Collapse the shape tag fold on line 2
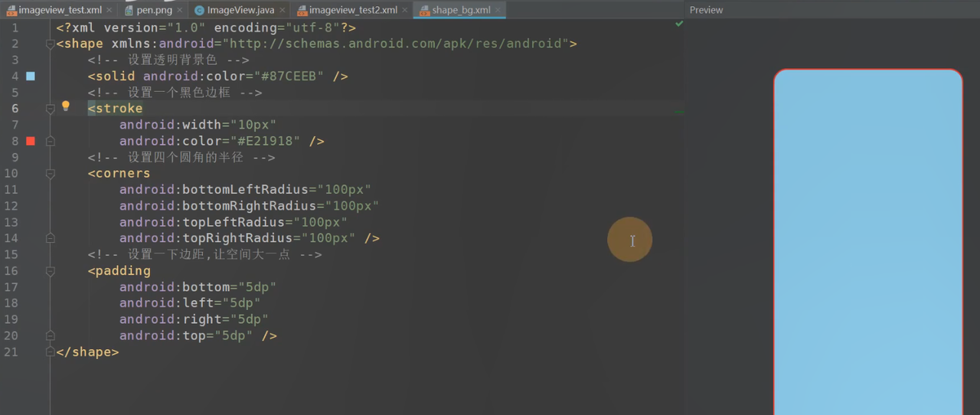The width and height of the screenshot is (980, 415). click(x=50, y=44)
